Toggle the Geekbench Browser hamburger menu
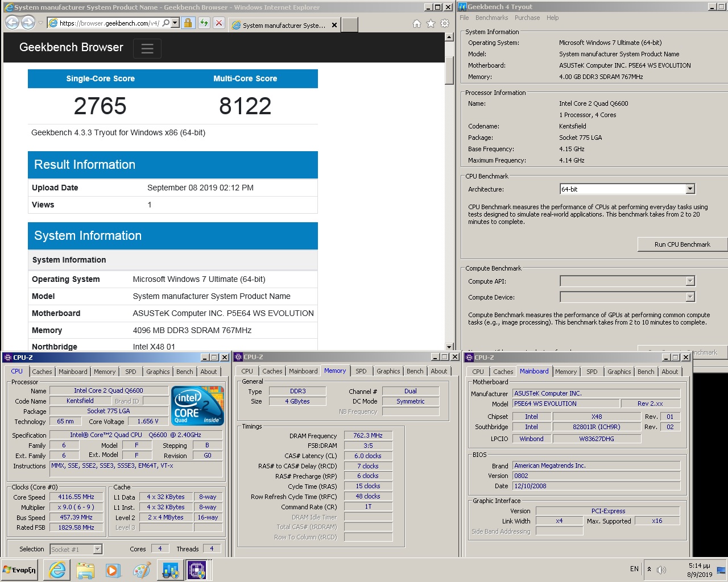This screenshot has width=728, height=582. (x=147, y=48)
